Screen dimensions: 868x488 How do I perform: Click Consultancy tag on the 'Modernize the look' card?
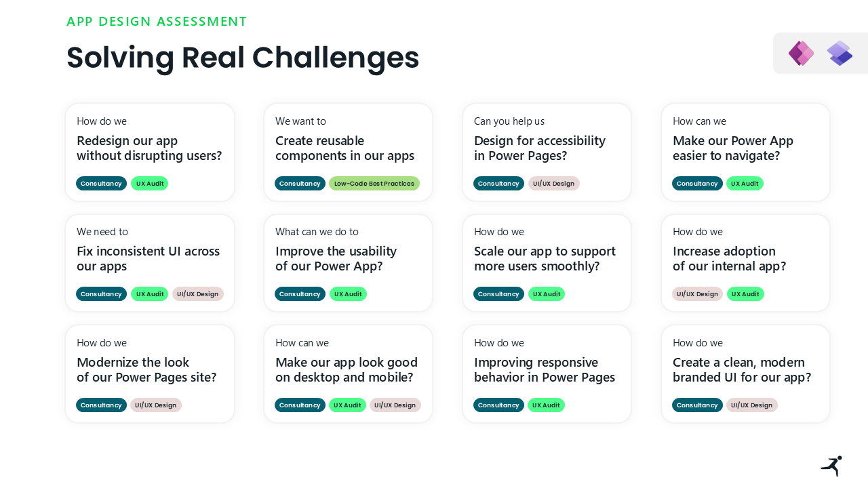pyautogui.click(x=101, y=405)
